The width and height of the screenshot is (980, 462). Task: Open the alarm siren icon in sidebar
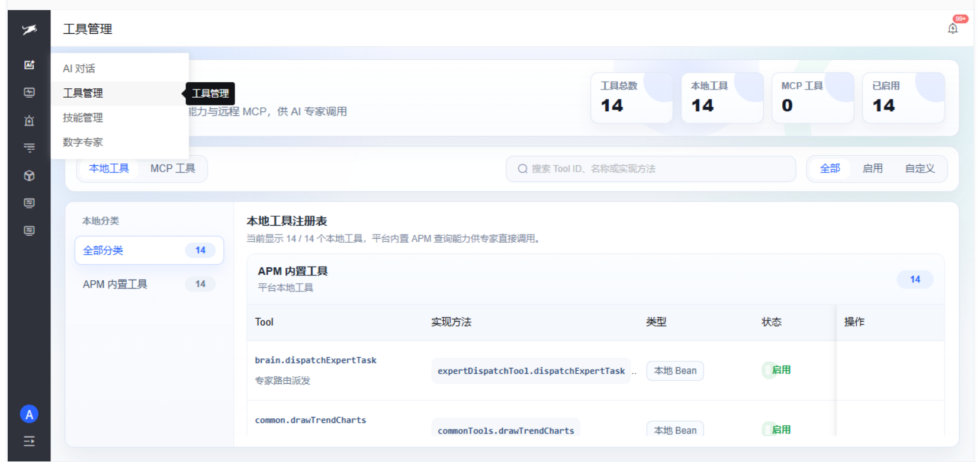29,120
